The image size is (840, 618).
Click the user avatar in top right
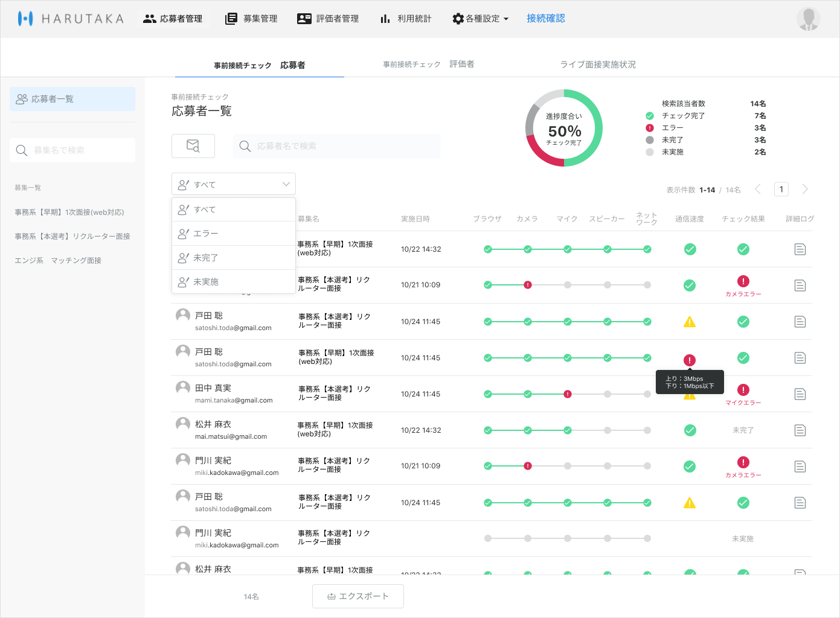(x=808, y=19)
